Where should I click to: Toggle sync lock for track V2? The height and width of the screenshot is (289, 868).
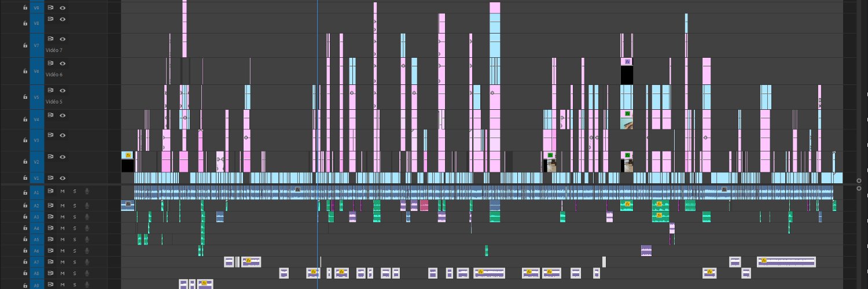coord(50,157)
